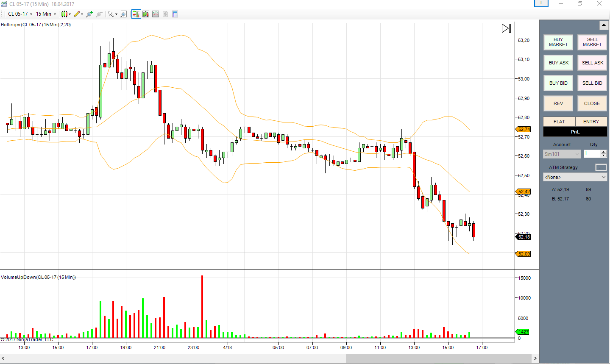
Task: Click the bid price text B: 52,17
Action: point(560,199)
